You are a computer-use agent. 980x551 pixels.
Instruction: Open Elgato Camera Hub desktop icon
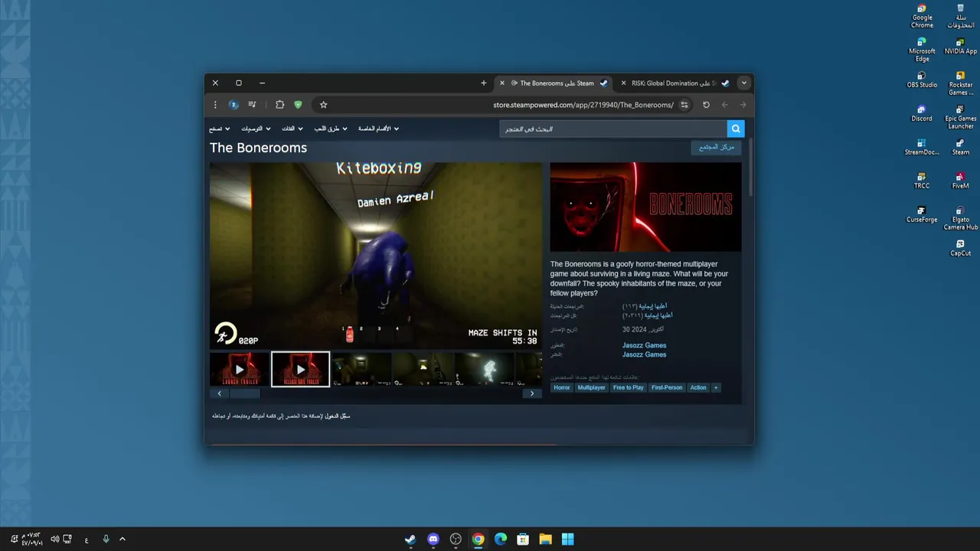(x=960, y=218)
